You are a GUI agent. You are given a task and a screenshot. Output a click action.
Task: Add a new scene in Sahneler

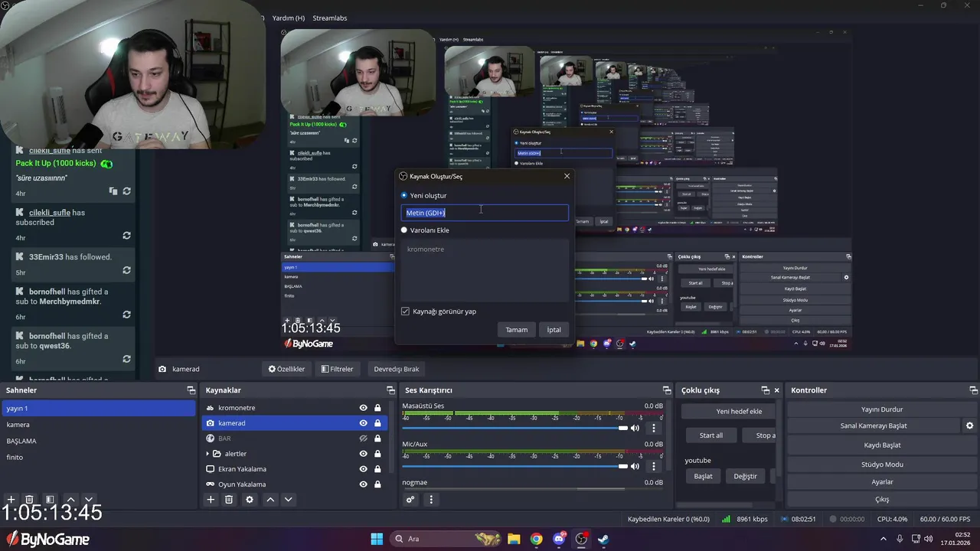pyautogui.click(x=11, y=500)
